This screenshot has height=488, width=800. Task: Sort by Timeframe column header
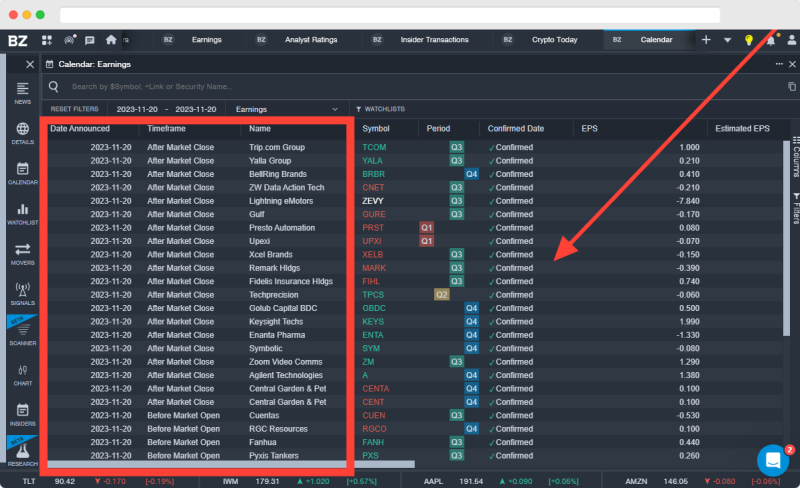click(x=166, y=129)
